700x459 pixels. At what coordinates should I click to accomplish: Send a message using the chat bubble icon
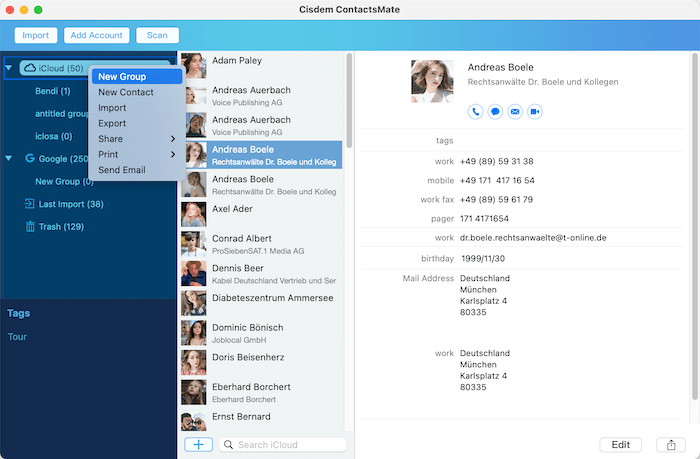(495, 112)
